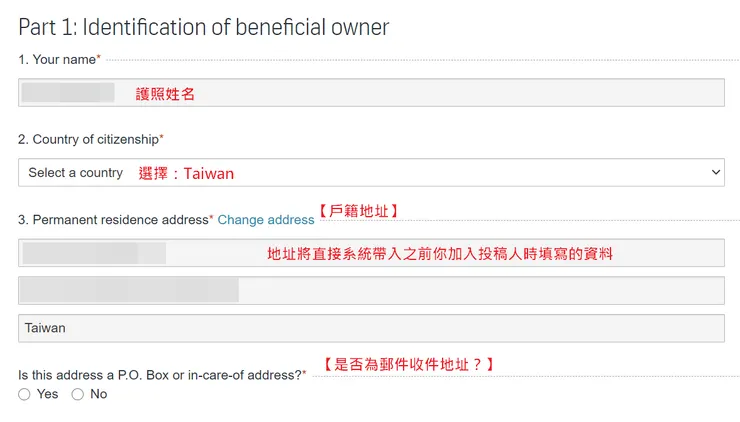Image resolution: width=740 pixels, height=422 pixels.
Task: Click the P.O. Box question label
Action: pos(160,375)
